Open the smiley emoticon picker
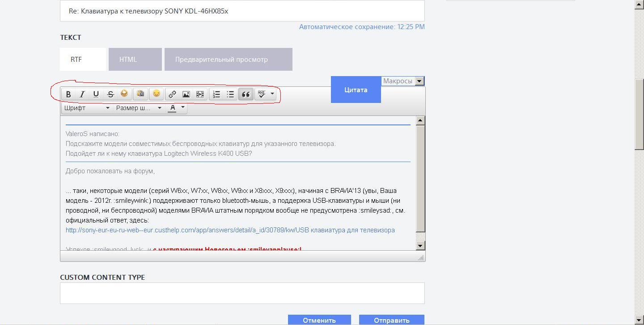Viewport: 644px width, 325px height. click(156, 94)
